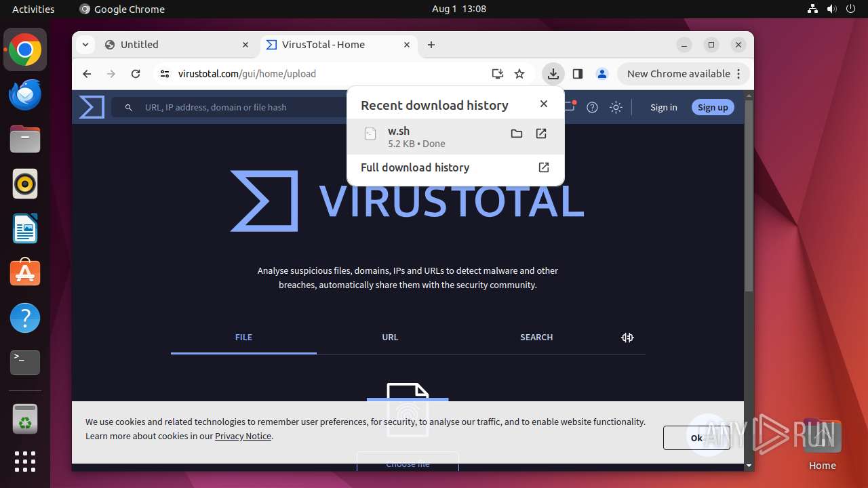The width and height of the screenshot is (868, 488).
Task: Open Google Chrome from the dock
Action: (25, 49)
